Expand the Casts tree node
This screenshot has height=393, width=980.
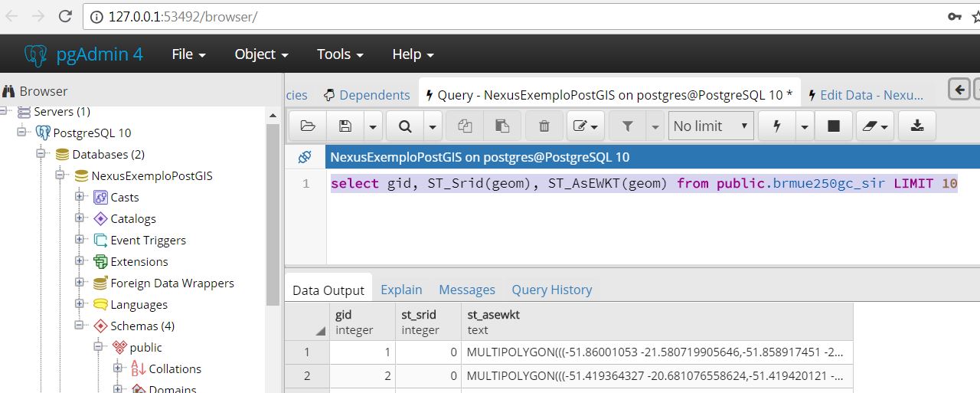coord(80,197)
